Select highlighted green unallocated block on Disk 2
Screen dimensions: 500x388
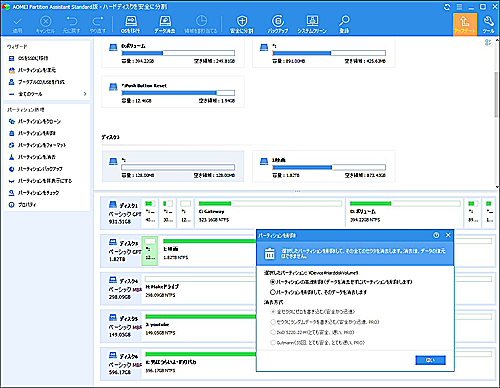coord(150,251)
